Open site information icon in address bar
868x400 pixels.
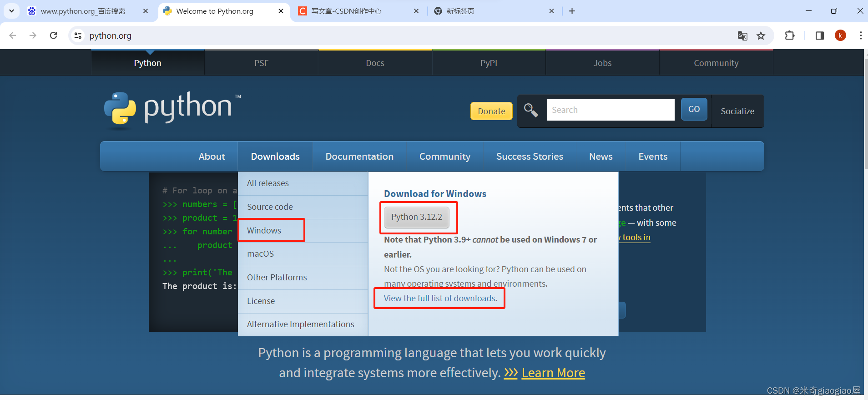[x=78, y=35]
